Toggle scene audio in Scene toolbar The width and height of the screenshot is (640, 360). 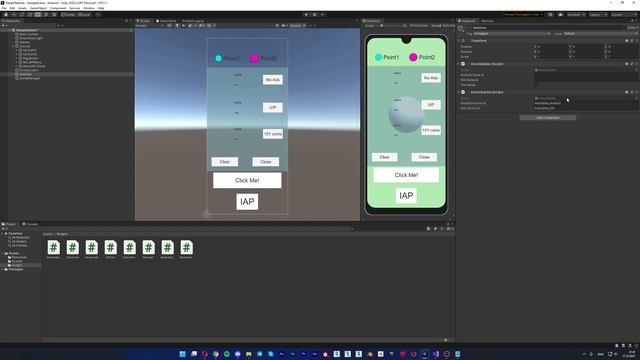(x=184, y=26)
